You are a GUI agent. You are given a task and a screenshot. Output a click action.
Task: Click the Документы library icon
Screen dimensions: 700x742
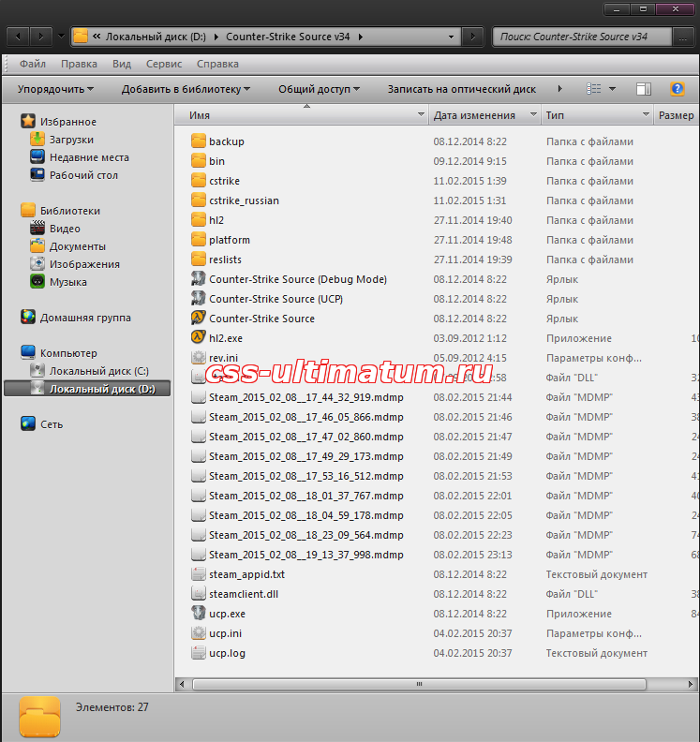tap(37, 246)
